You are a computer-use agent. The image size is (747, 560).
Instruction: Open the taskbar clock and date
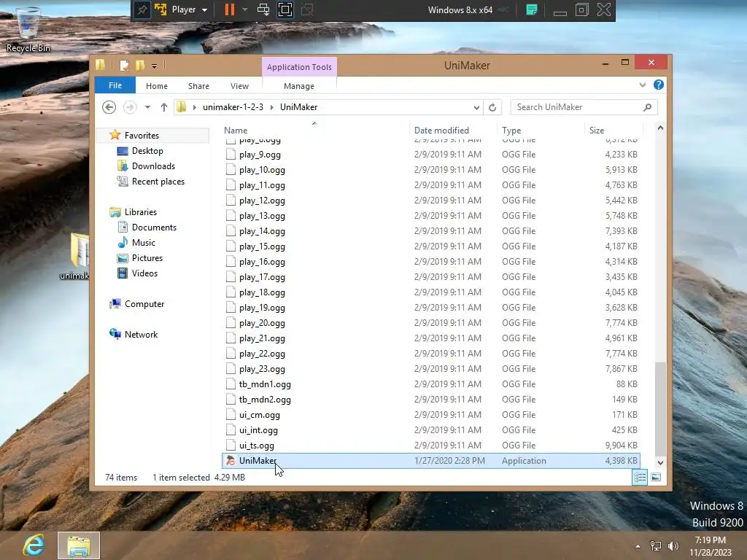pos(710,545)
